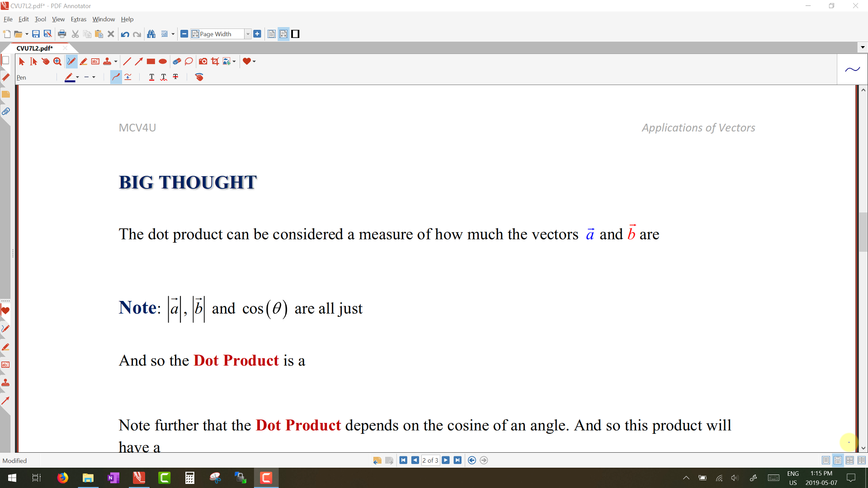Select the Arrow drawing tool
This screenshot has height=488, width=868.
(x=139, y=61)
